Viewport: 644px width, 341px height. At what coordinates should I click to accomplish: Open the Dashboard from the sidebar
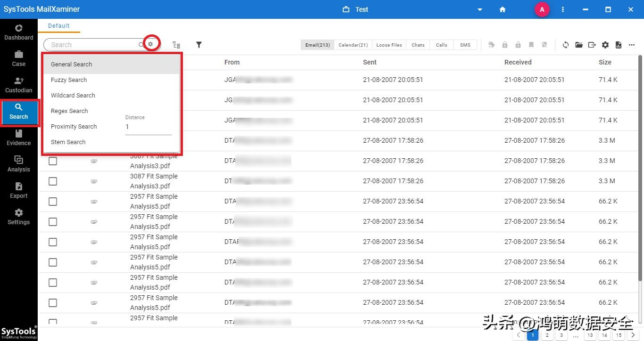(19, 32)
